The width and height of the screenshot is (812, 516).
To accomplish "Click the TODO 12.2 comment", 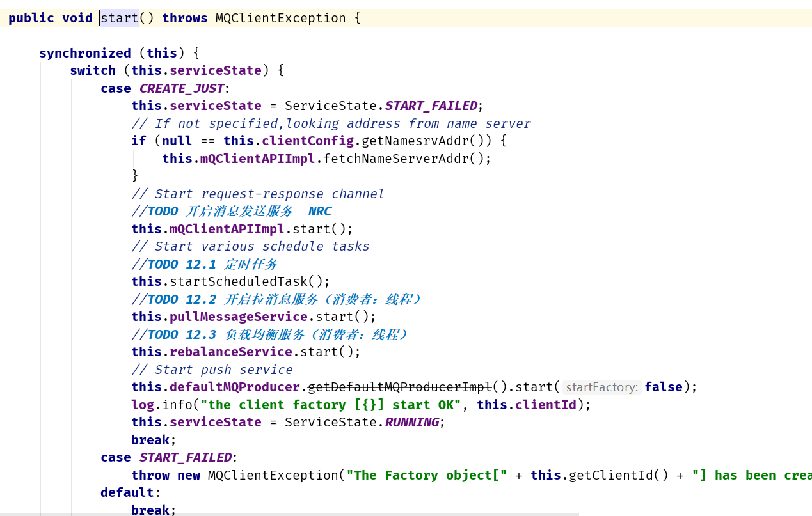I will pyautogui.click(x=276, y=299).
